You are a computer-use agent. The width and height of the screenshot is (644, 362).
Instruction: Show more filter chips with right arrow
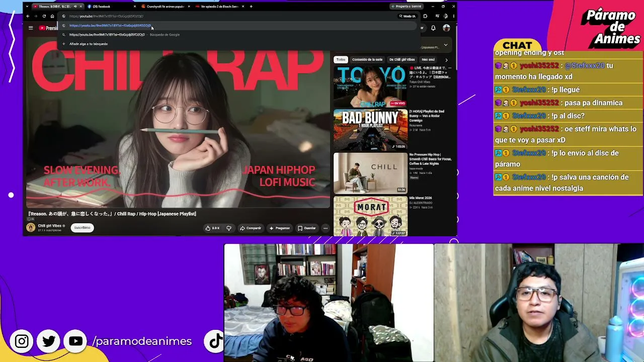(446, 60)
